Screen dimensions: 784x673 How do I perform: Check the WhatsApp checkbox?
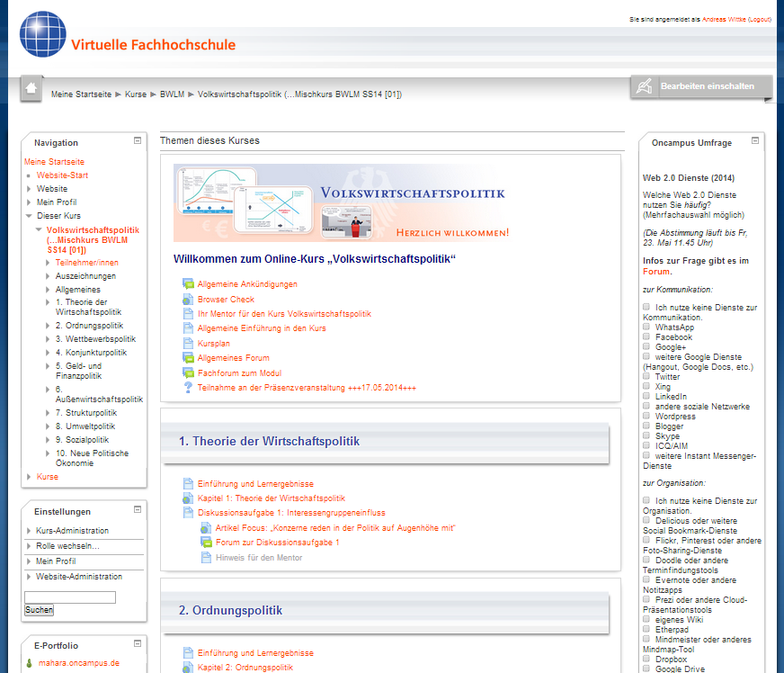[646, 328]
